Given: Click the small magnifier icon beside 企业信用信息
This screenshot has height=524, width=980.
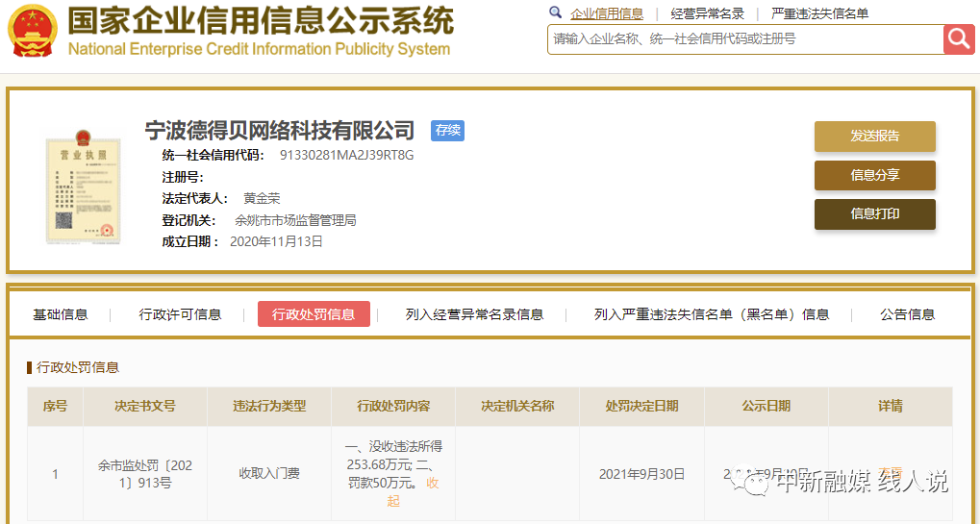Looking at the screenshot, I should coord(555,12).
